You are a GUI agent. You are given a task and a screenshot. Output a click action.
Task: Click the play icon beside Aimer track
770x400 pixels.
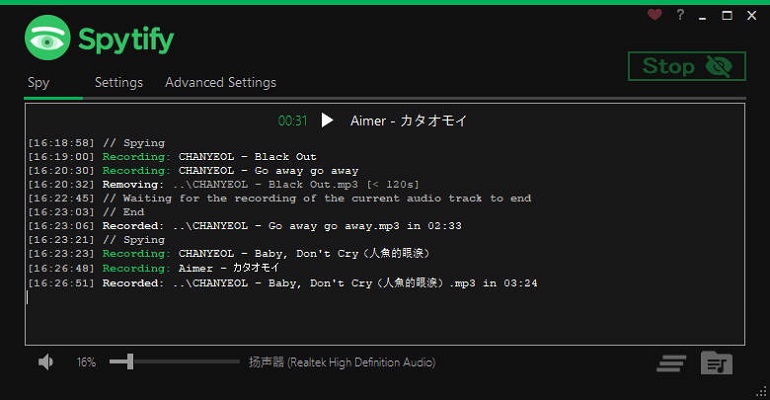coord(327,120)
